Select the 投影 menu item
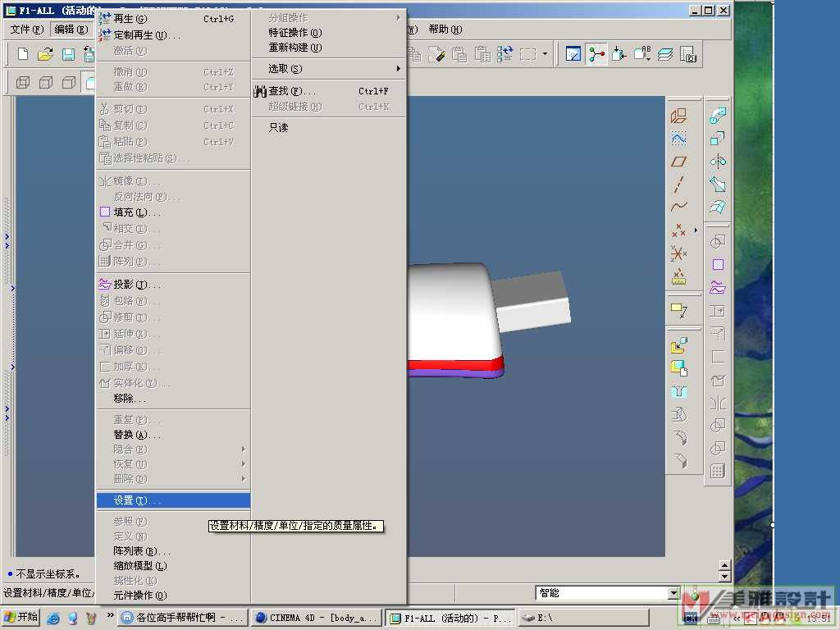840x630 pixels. coord(173,285)
